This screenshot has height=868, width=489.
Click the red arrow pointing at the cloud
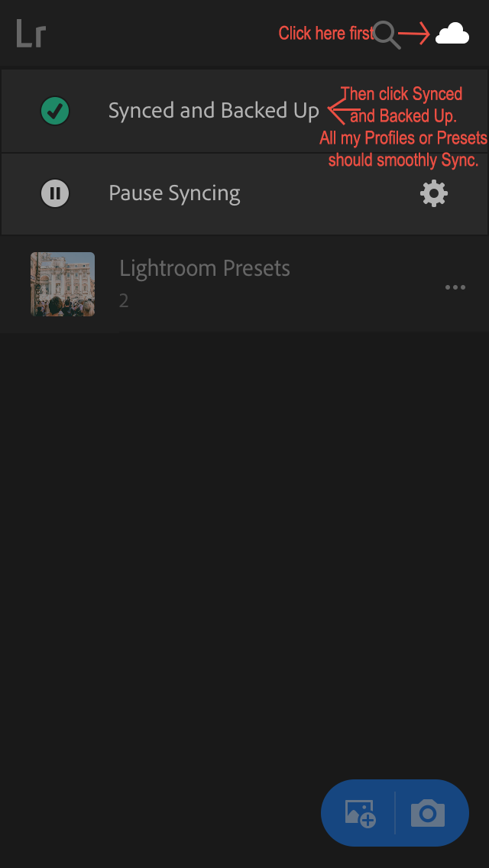point(415,34)
